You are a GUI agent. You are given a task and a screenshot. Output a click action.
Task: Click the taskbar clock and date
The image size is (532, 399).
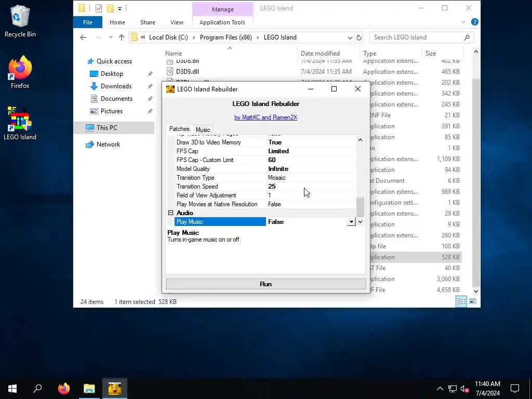pos(487,389)
